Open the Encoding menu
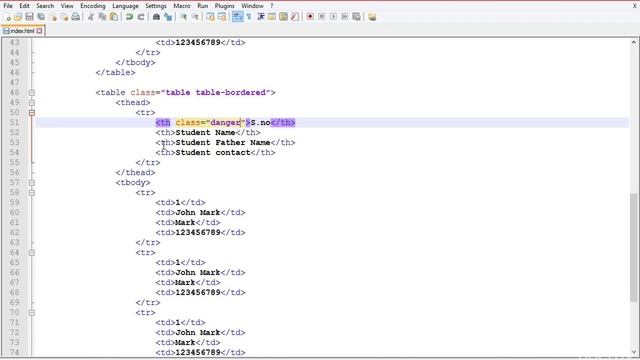640x360 pixels. click(x=93, y=6)
